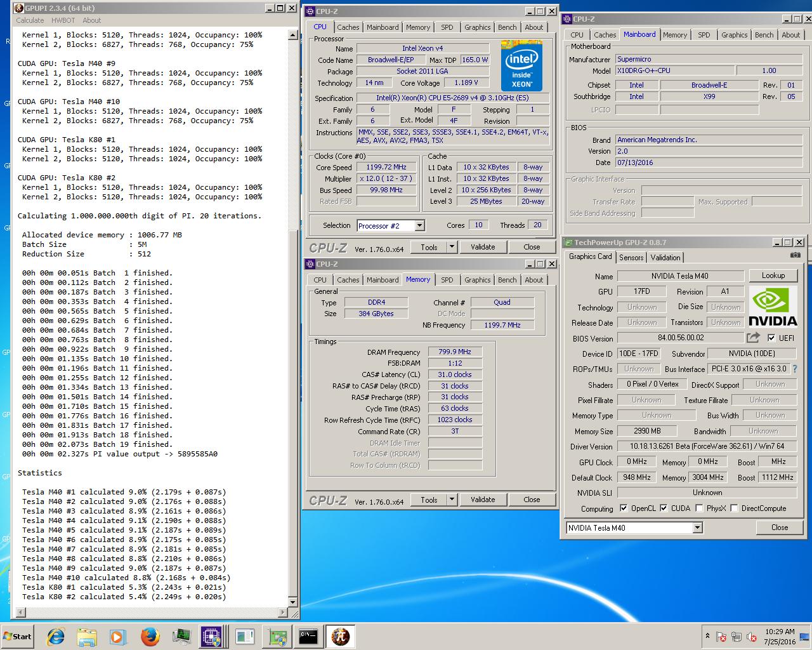Click GPUPI vertical scrollbar down arrow
This screenshot has height=650, width=812.
point(292,602)
